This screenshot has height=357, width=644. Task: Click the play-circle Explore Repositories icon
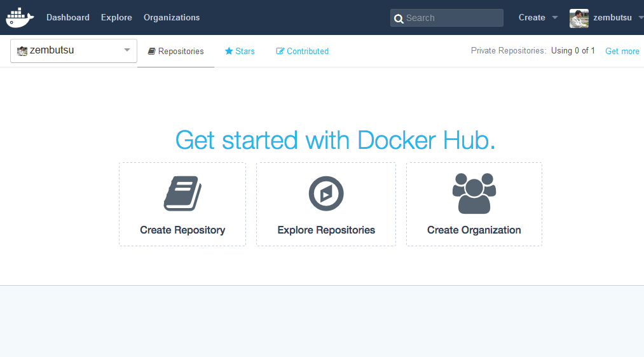326,193
